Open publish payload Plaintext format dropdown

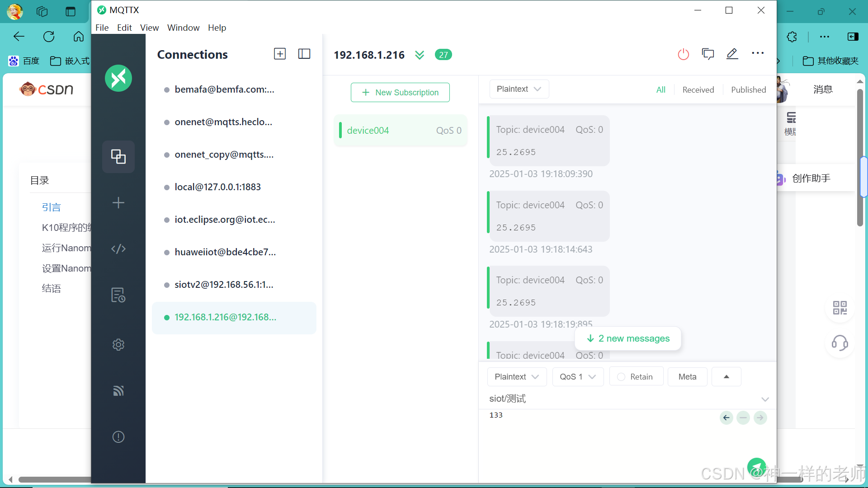(x=517, y=376)
